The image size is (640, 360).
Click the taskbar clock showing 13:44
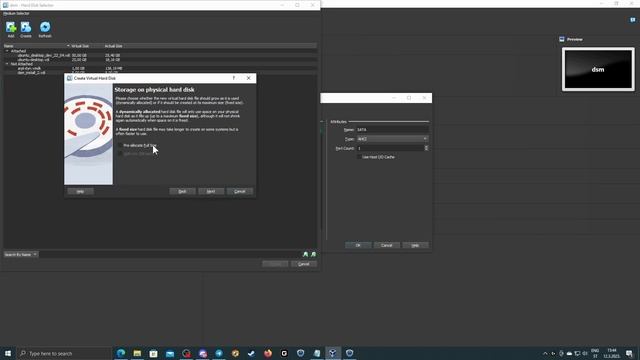[x=611, y=353]
